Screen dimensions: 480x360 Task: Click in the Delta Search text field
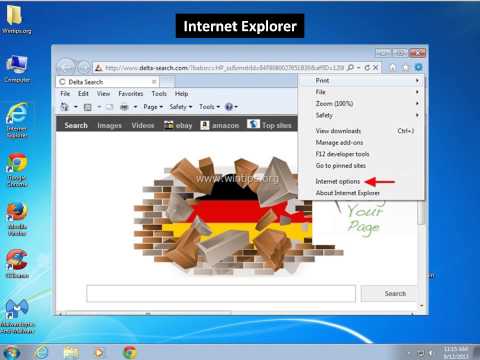pyautogui.click(x=221, y=294)
